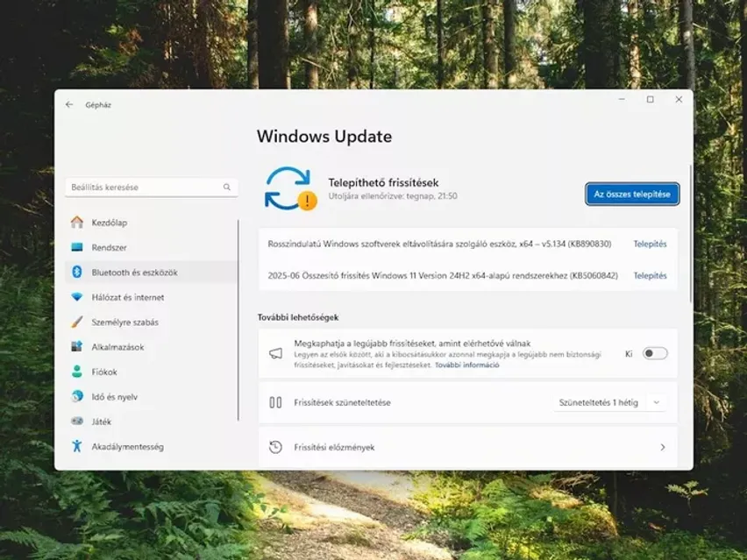The height and width of the screenshot is (560, 747).
Task: Click the Játék gamepad icon
Action: 76,422
